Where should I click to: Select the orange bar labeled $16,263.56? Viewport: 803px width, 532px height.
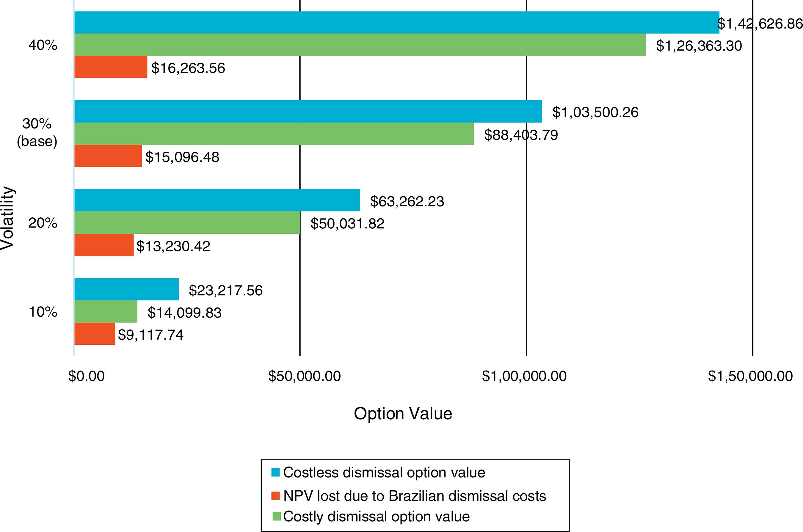111,67
